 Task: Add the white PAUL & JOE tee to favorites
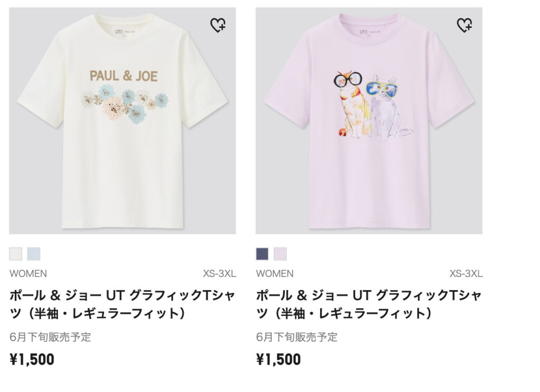click(x=218, y=25)
